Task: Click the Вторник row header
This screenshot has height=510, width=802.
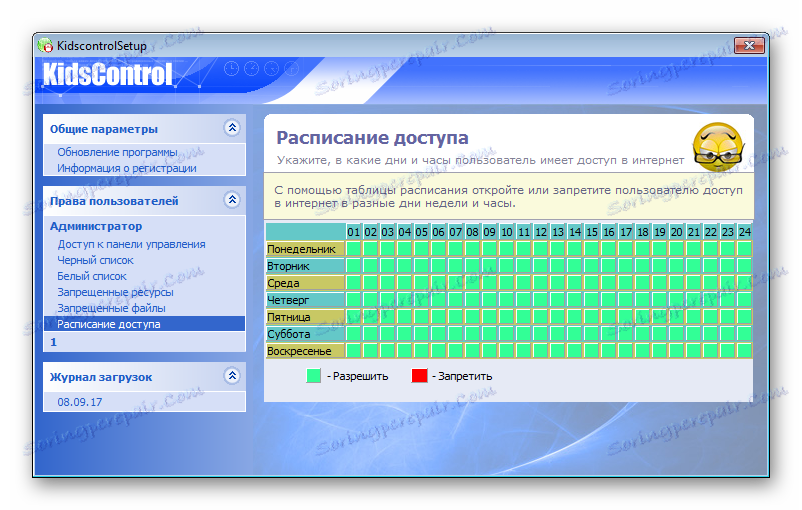Action: 305,266
